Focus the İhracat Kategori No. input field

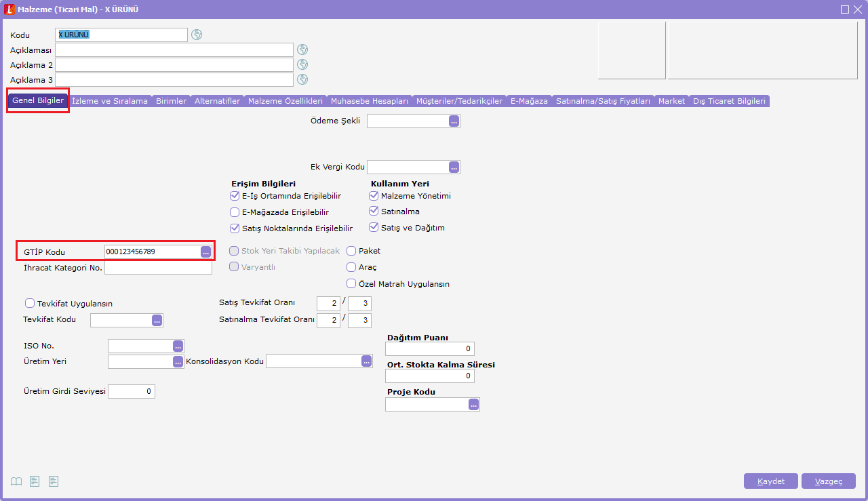(158, 268)
